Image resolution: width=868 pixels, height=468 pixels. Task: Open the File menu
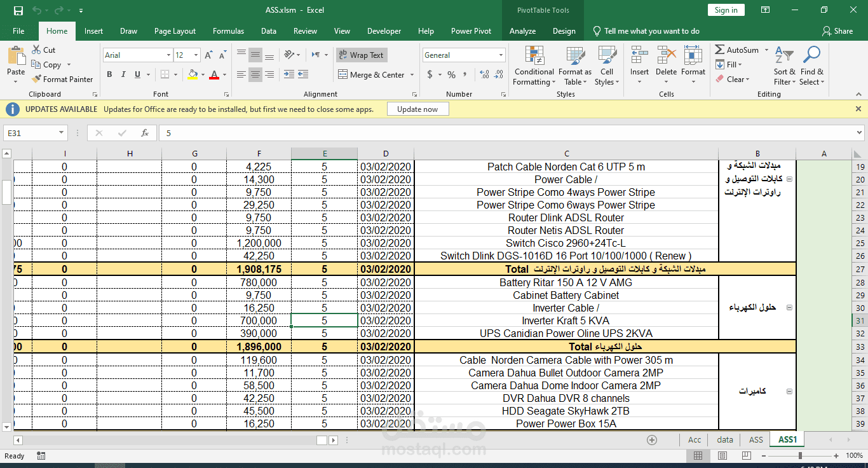(x=18, y=31)
